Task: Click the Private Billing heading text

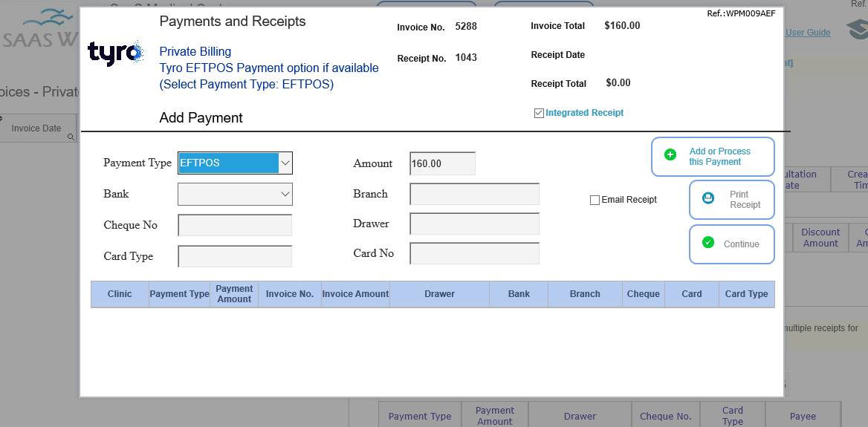Action: click(195, 52)
